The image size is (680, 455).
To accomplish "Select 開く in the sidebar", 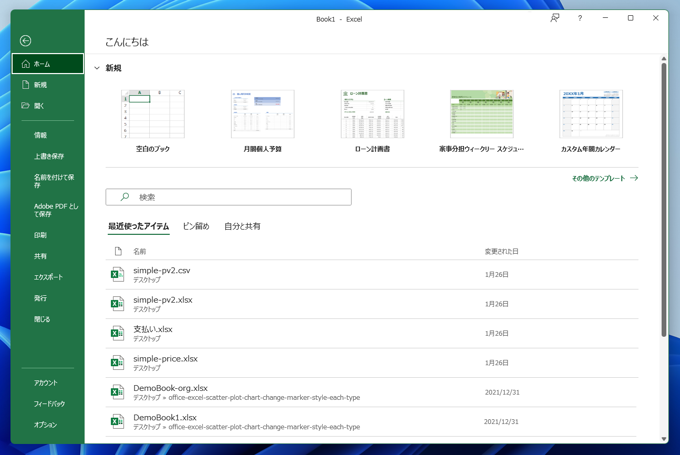I will (48, 105).
